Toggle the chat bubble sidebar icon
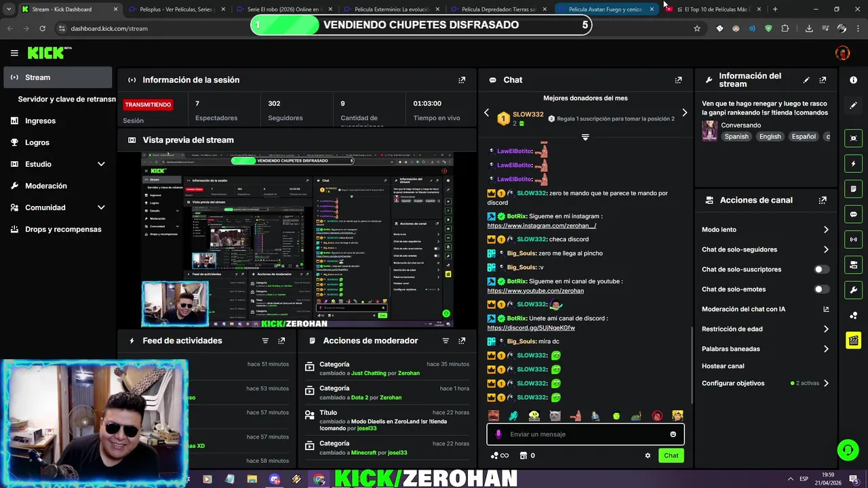The image size is (868, 488). pos(853,214)
